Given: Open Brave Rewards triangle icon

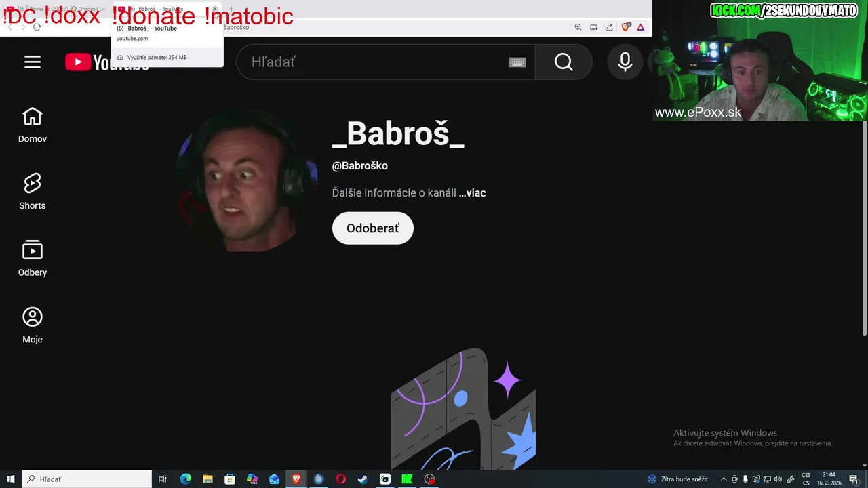Looking at the screenshot, I should tap(640, 27).
